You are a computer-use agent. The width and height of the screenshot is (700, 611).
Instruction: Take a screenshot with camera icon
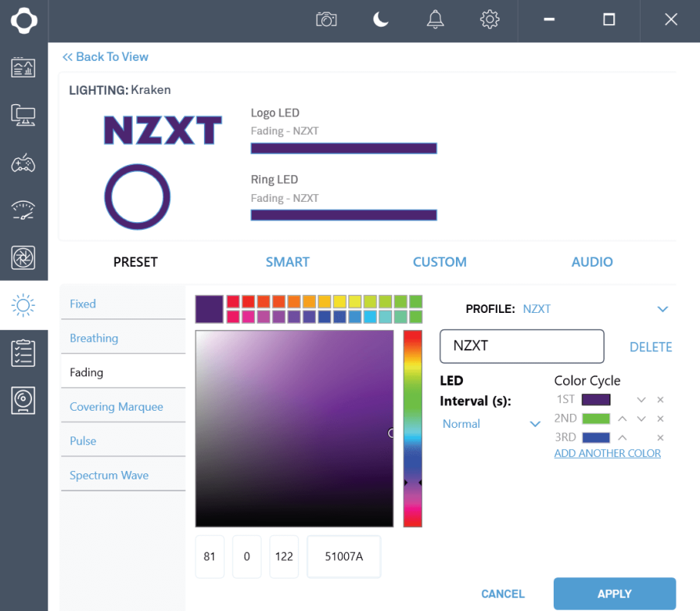pos(326,20)
